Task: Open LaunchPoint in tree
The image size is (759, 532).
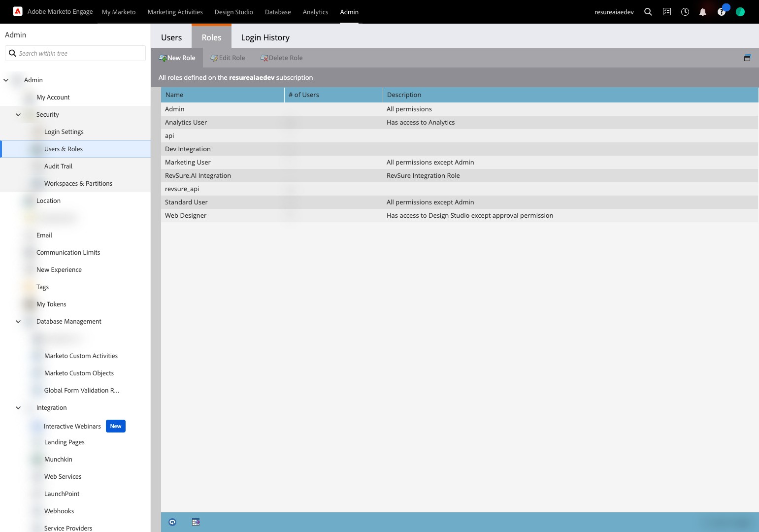Action: pos(62,494)
